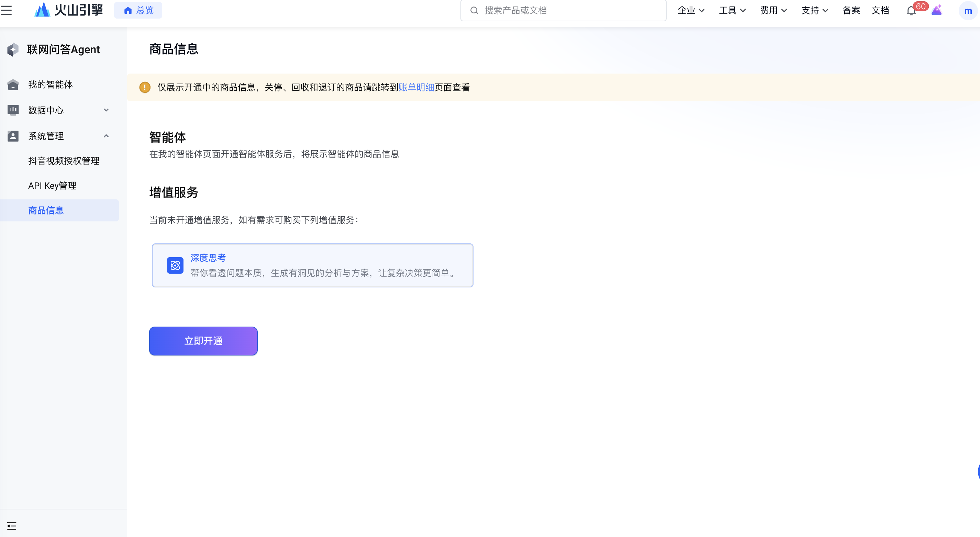Image resolution: width=980 pixels, height=537 pixels.
Task: Click the 联网问答Agent product icon
Action: pyautogui.click(x=13, y=50)
